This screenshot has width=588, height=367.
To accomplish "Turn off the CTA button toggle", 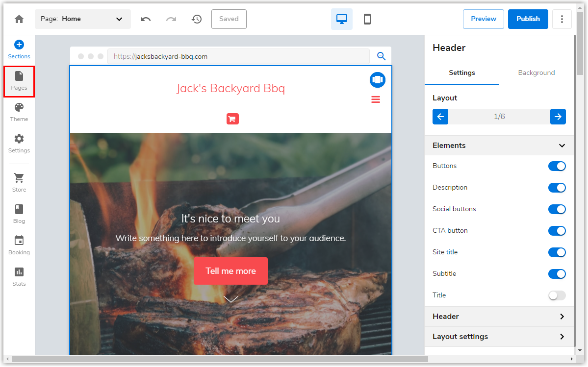I will click(x=557, y=231).
